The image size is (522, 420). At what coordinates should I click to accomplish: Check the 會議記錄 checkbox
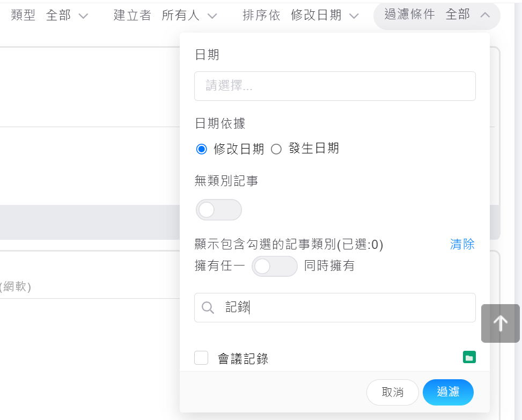click(201, 358)
